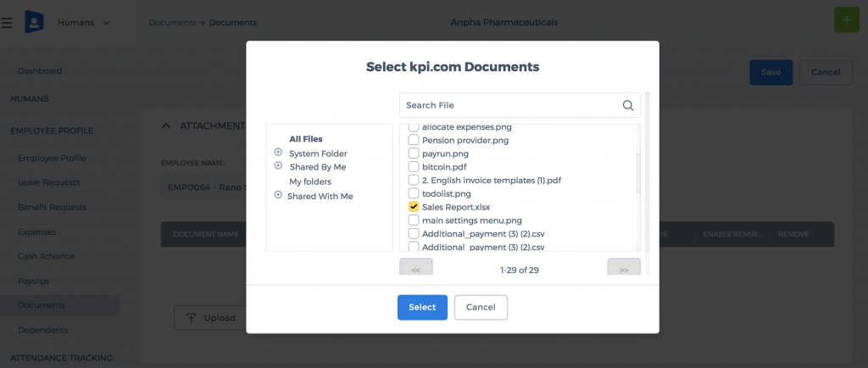Image resolution: width=868 pixels, height=368 pixels.
Task: Collapse the Attachments section chevron
Action: tap(165, 126)
